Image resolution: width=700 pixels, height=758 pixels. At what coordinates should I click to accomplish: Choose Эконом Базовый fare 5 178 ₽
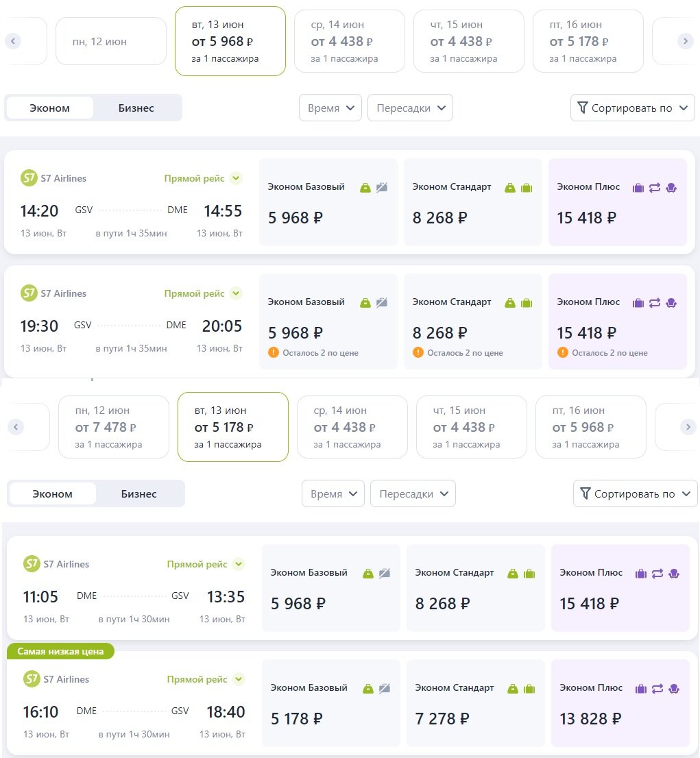click(331, 703)
